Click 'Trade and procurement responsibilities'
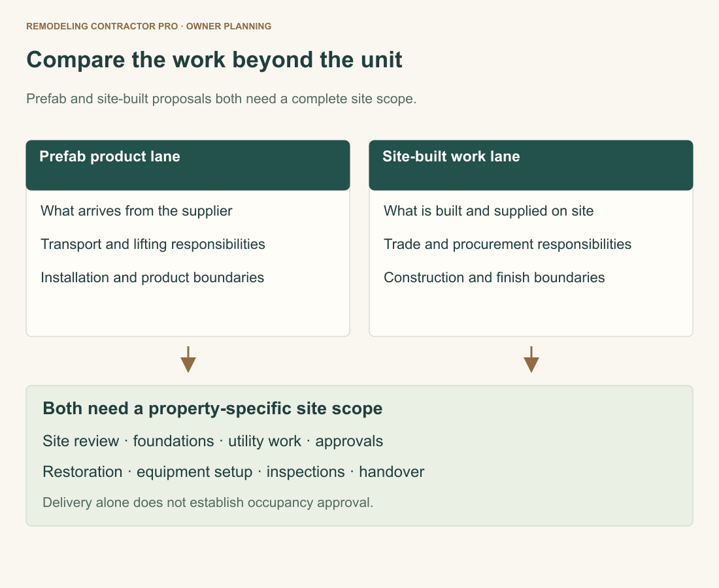The width and height of the screenshot is (719, 588). click(x=507, y=244)
